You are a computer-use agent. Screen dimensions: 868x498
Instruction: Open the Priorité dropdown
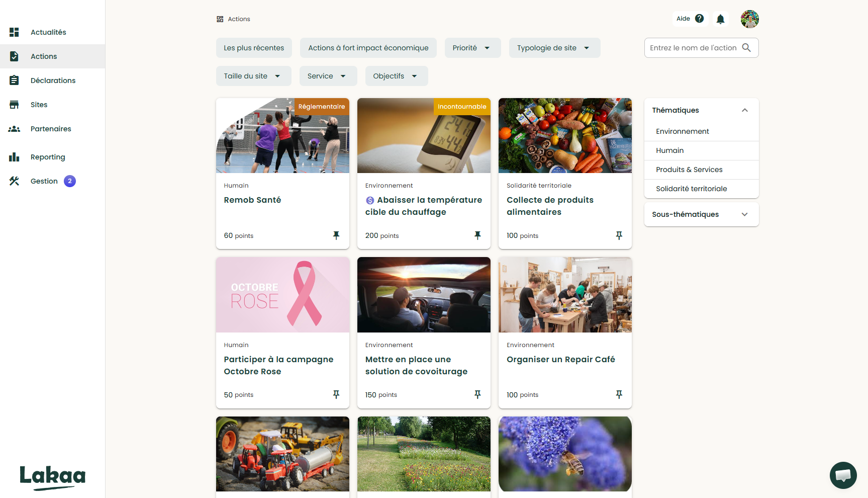point(473,48)
